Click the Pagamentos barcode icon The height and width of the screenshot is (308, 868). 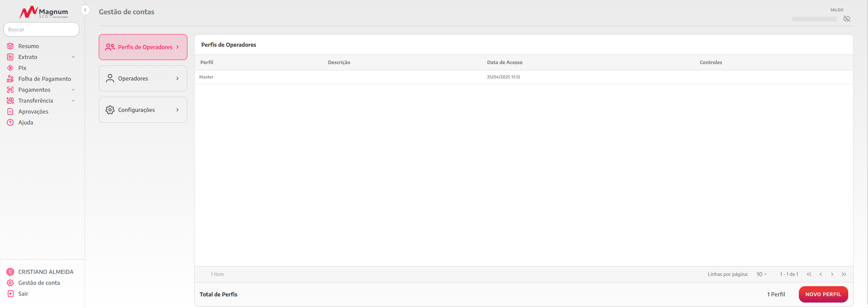[x=10, y=90]
